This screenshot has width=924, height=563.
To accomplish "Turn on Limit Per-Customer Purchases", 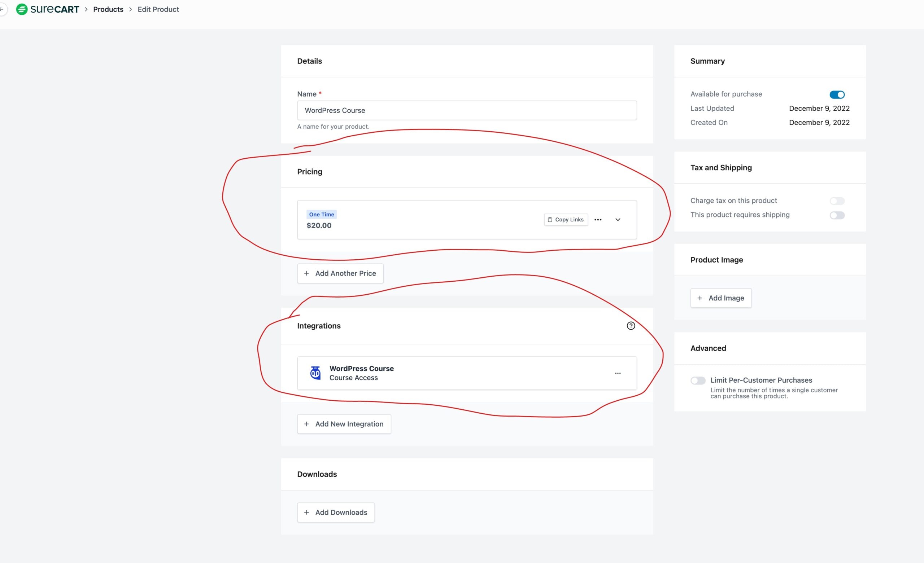I will [698, 381].
